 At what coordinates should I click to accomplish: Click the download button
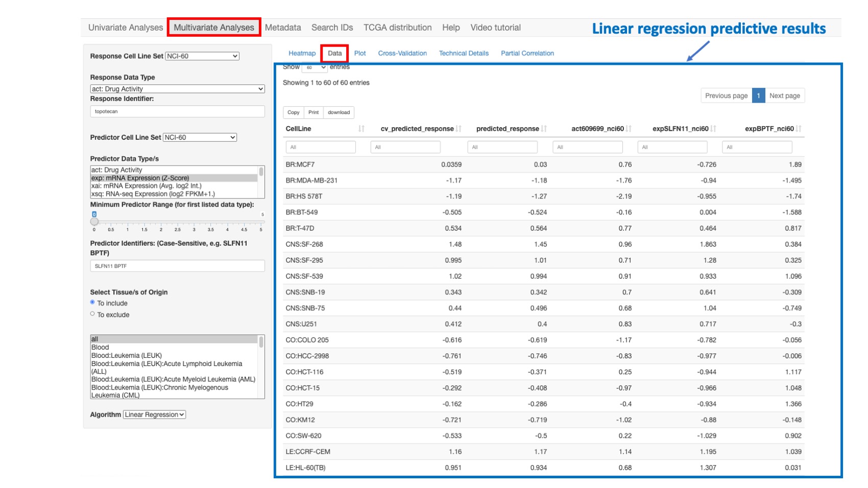339,112
